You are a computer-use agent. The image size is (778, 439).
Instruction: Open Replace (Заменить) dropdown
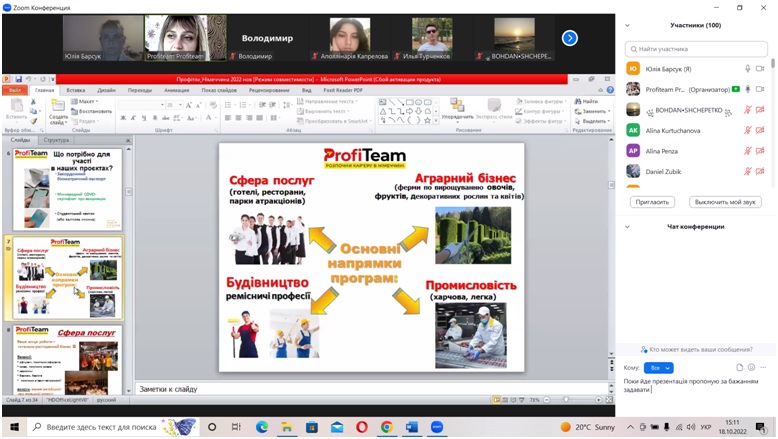[x=592, y=111]
